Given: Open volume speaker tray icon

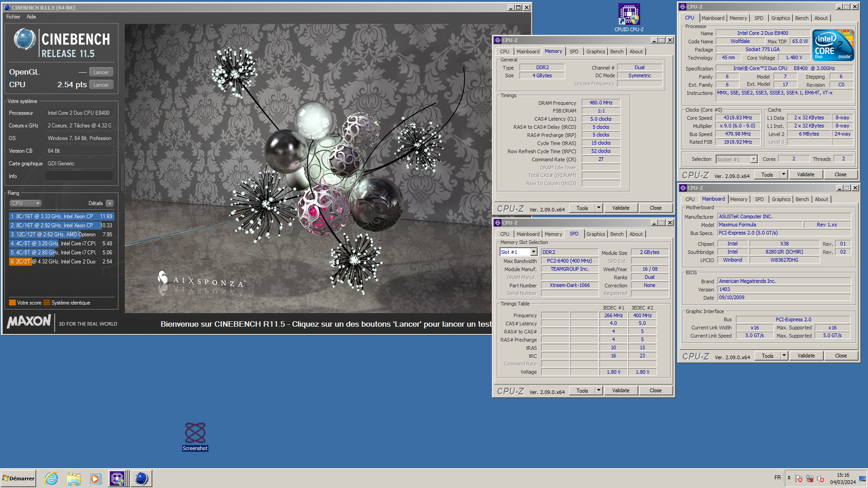Looking at the screenshot, I should (821, 479).
